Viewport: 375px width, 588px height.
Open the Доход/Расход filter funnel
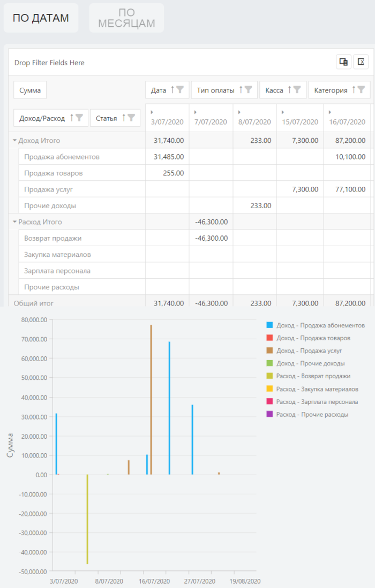pyautogui.click(x=79, y=118)
